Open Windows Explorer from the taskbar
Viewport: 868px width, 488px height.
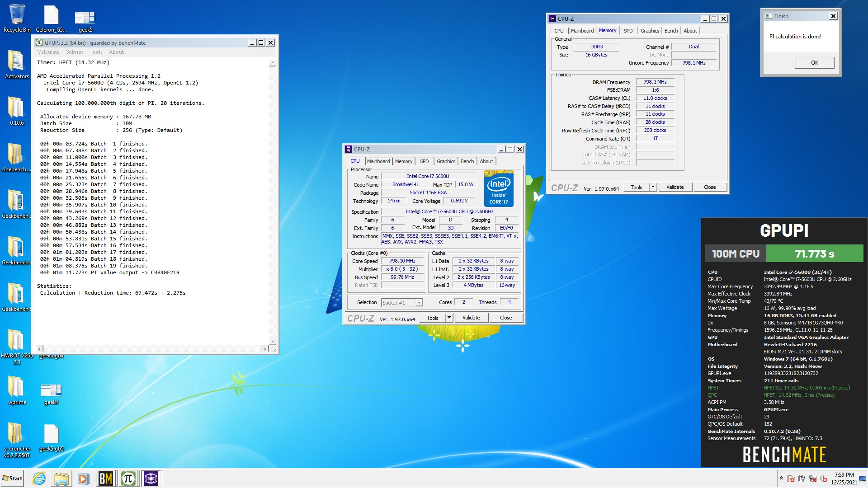[61, 478]
